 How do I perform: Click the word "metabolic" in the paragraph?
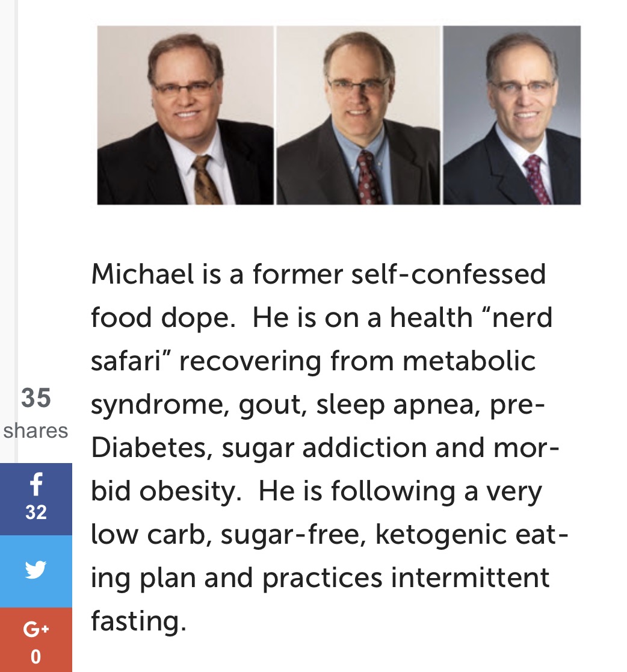click(469, 361)
